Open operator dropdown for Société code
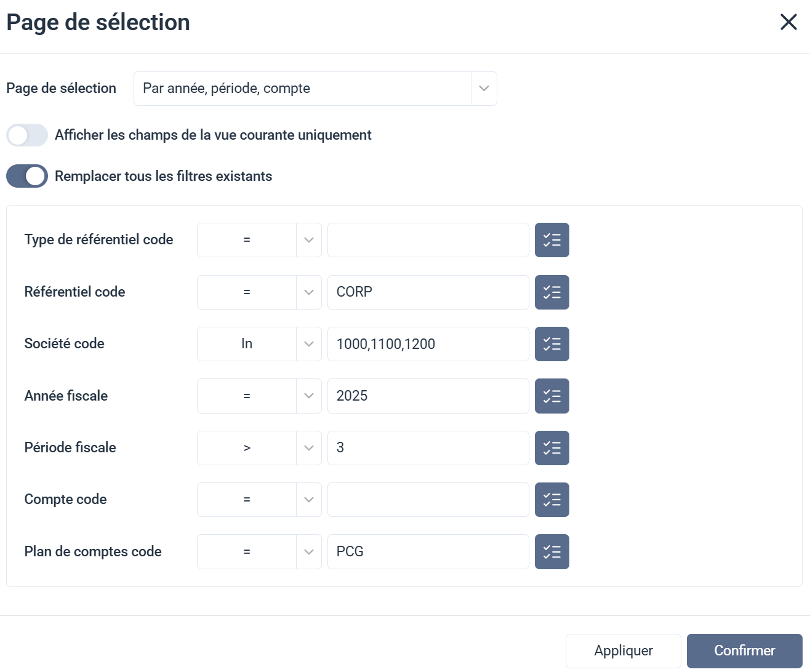Screen dimensions: 810x672 click(x=259, y=344)
